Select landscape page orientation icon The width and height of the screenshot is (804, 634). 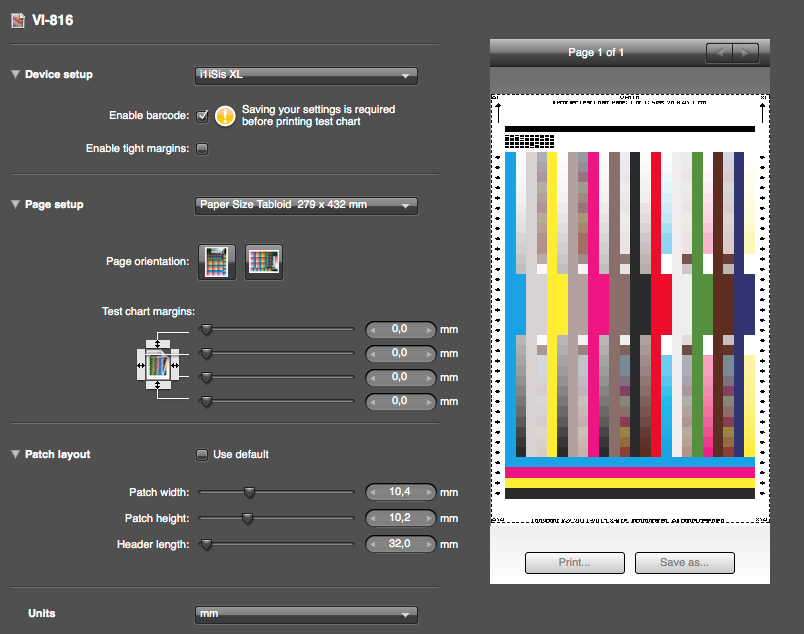(x=264, y=262)
